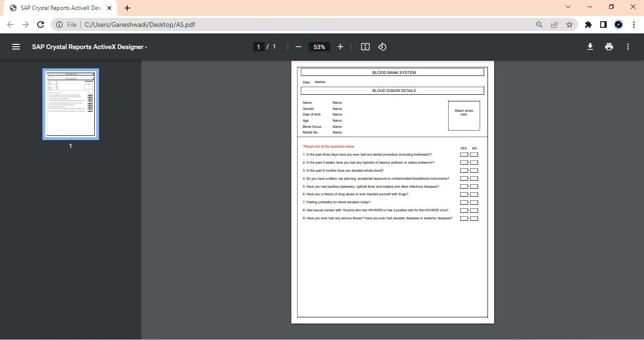Click the Attach photo here box

coord(464,116)
